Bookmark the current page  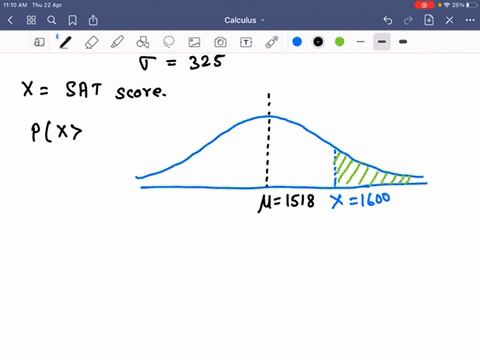pyautogui.click(x=72, y=20)
